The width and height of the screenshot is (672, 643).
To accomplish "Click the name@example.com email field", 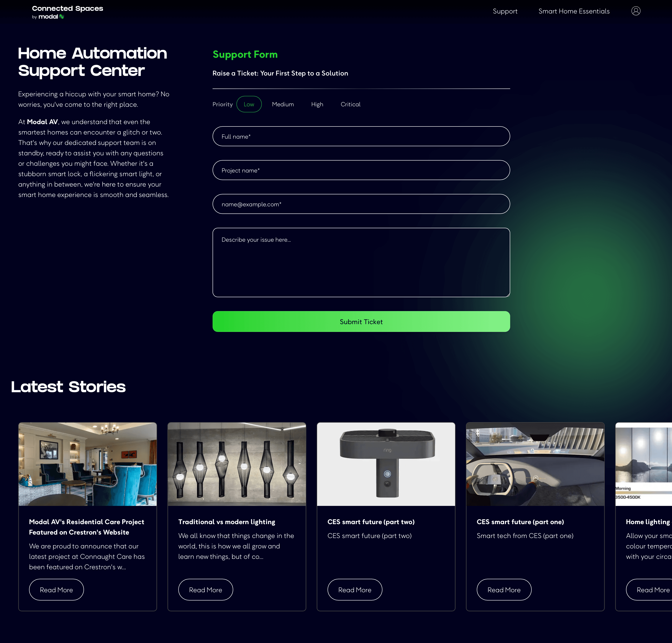I will pos(361,204).
